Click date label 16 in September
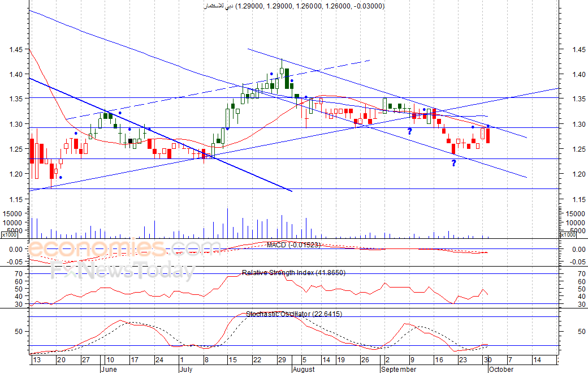 coord(439,360)
